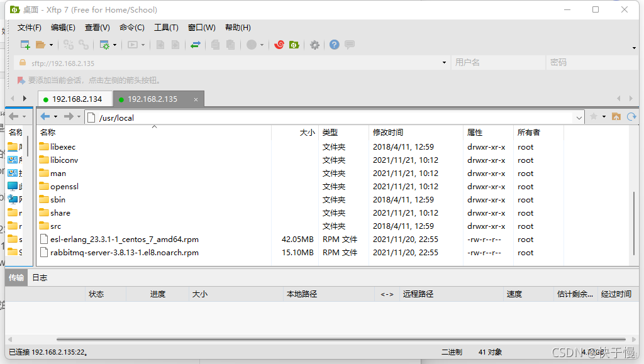644x364 pixels.
Task: Click the home folder icon in remote pane
Action: (616, 117)
